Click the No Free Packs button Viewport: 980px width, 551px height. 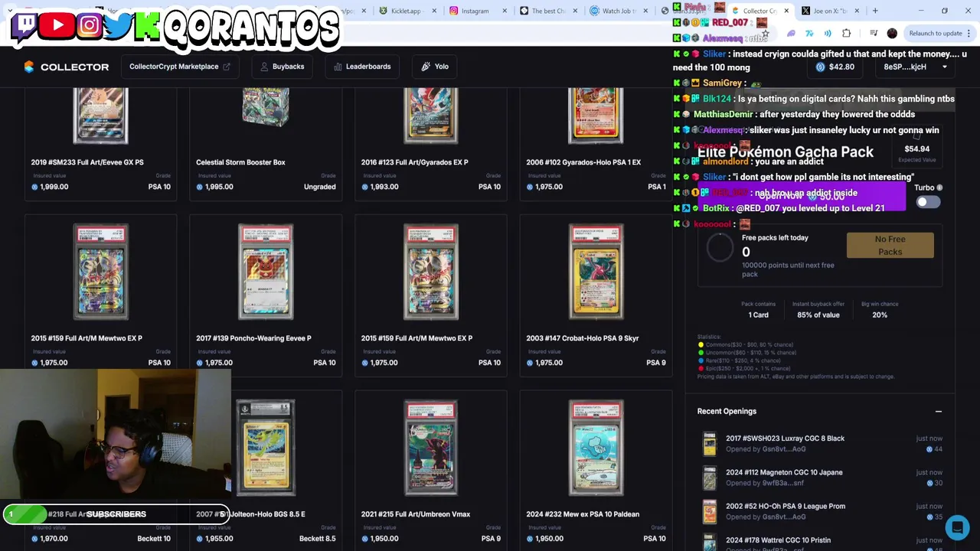point(890,246)
